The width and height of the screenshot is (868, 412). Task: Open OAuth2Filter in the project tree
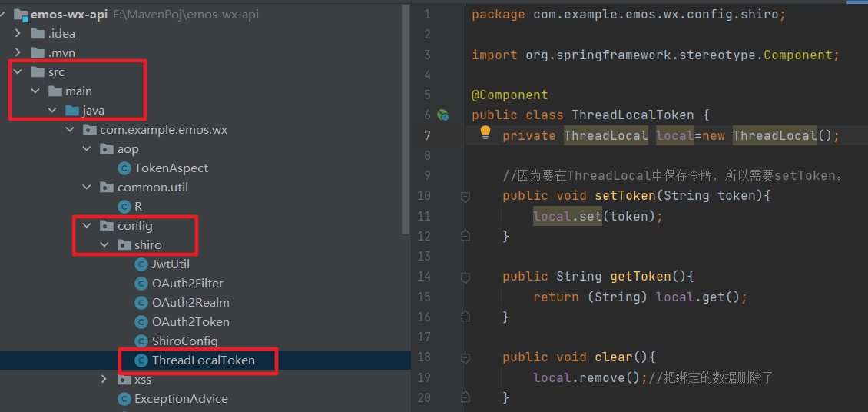(x=187, y=284)
